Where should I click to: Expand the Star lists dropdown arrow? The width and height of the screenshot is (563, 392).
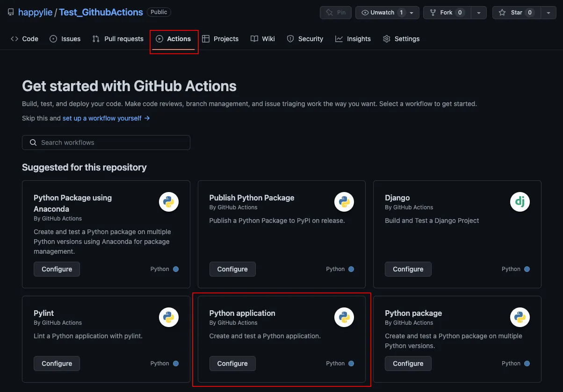click(x=549, y=13)
